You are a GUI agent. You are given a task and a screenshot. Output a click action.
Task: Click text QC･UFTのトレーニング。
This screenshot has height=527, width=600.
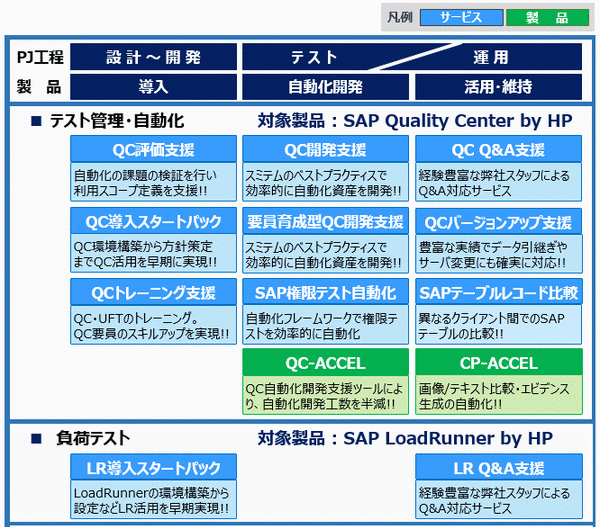(136, 318)
